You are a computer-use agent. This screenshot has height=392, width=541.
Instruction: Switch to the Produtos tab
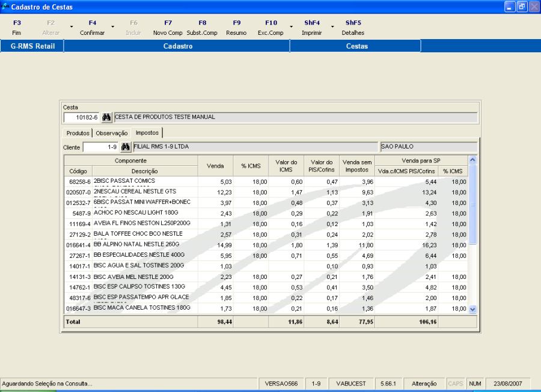(x=78, y=133)
